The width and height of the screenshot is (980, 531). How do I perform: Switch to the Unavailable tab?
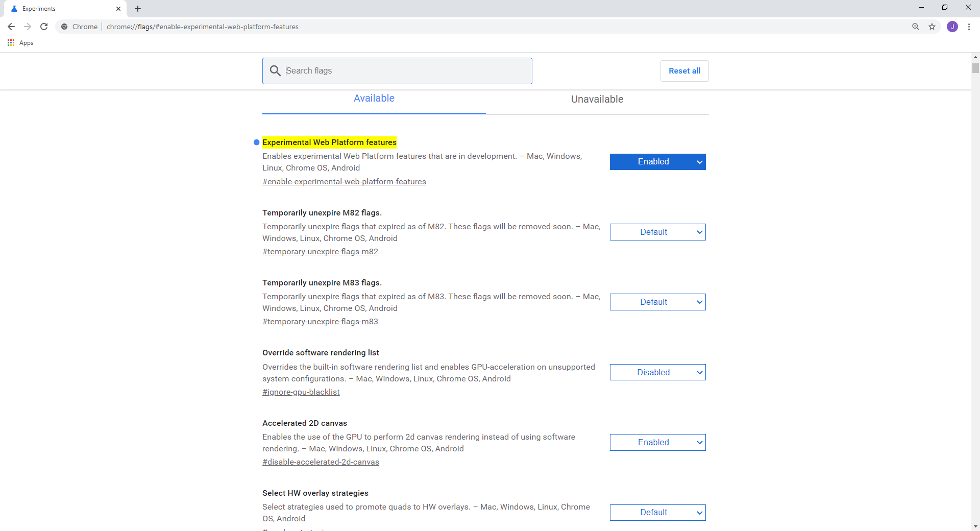coord(597,99)
